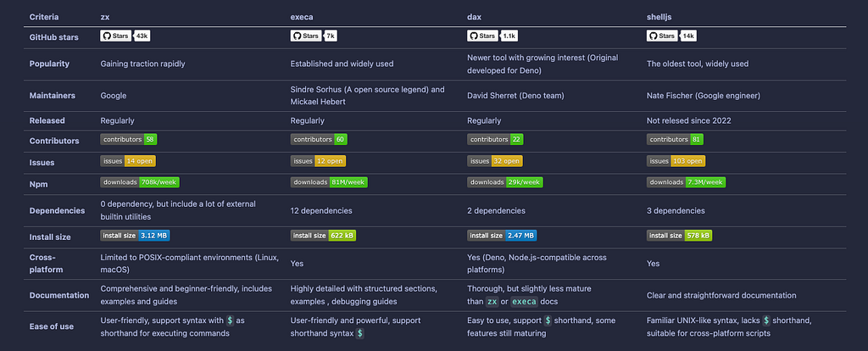Open the zx 43k star count

142,36
